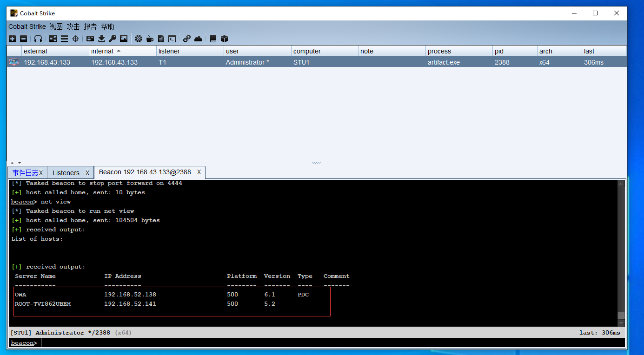Screen dimensions: 644x355
Task: Click the "[STU1] Administrator */2388" status text
Action: (60, 333)
